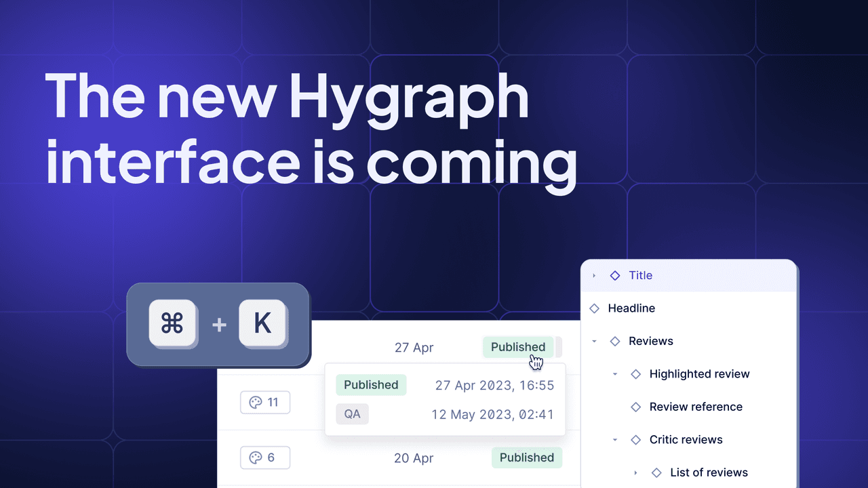Click the Published tag in the tooltip
This screenshot has height=488, width=868.
371,385
